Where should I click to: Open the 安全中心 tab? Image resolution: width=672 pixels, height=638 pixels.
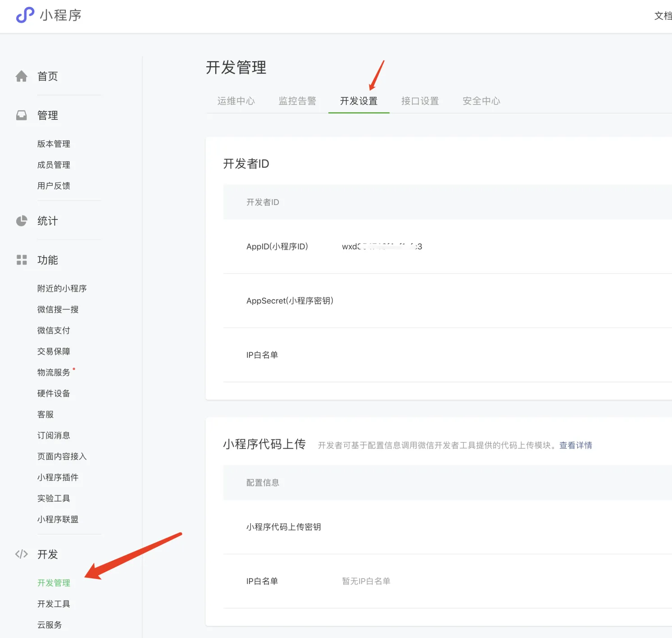tap(481, 101)
